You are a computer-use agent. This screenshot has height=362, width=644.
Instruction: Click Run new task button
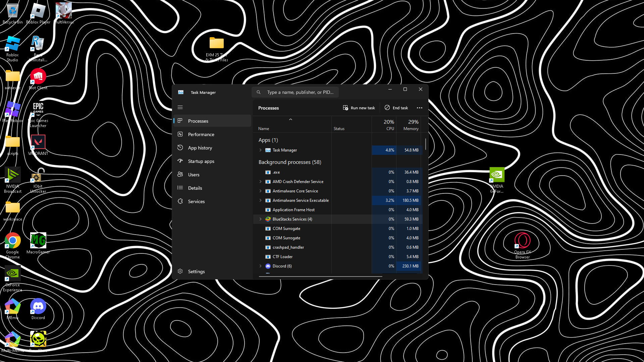coord(359,108)
